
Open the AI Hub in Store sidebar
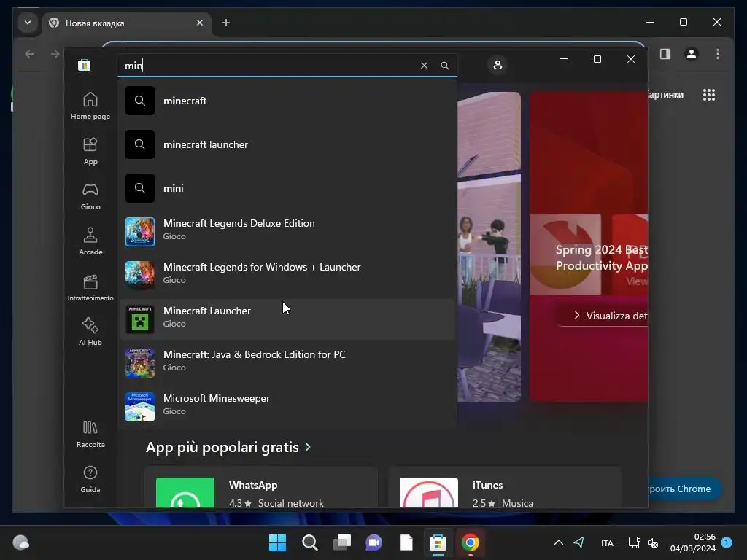coord(90,332)
